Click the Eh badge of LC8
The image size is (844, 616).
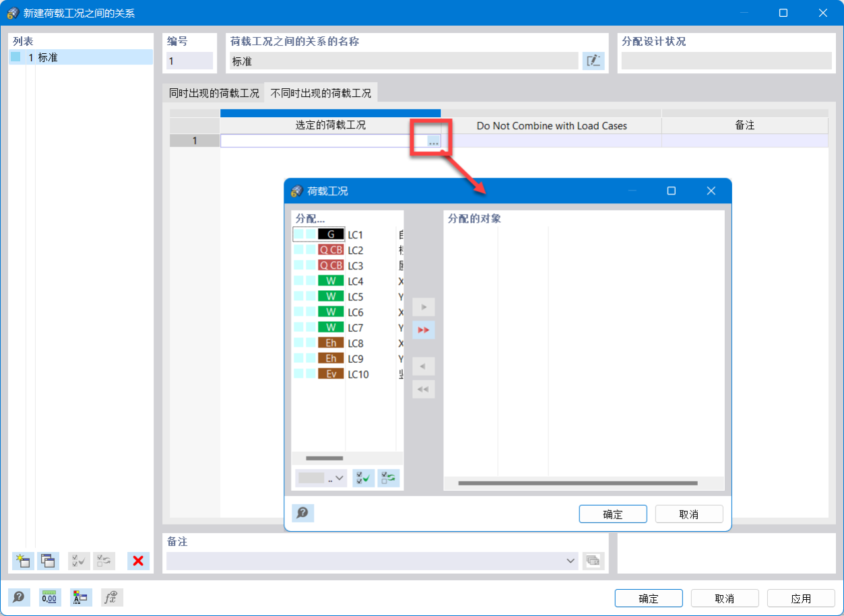click(331, 343)
